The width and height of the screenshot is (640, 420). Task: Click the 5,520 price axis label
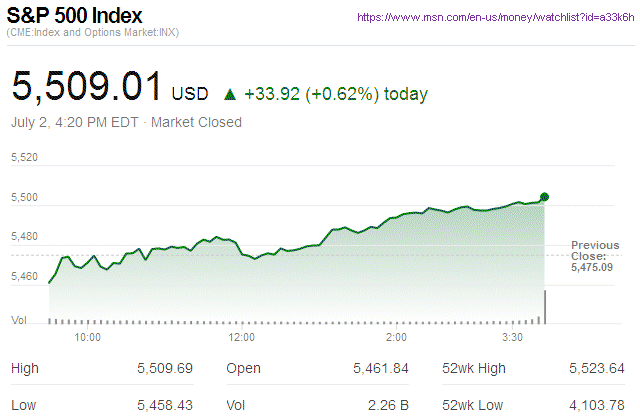[24, 157]
